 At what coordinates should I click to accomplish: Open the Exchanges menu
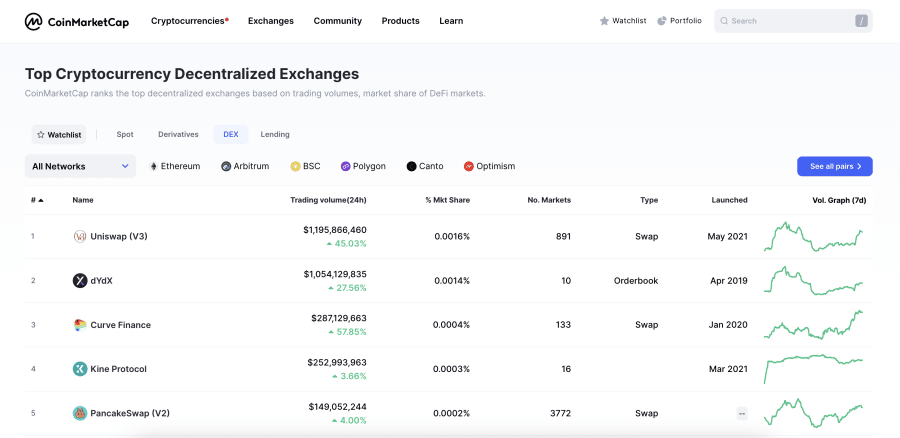click(271, 21)
